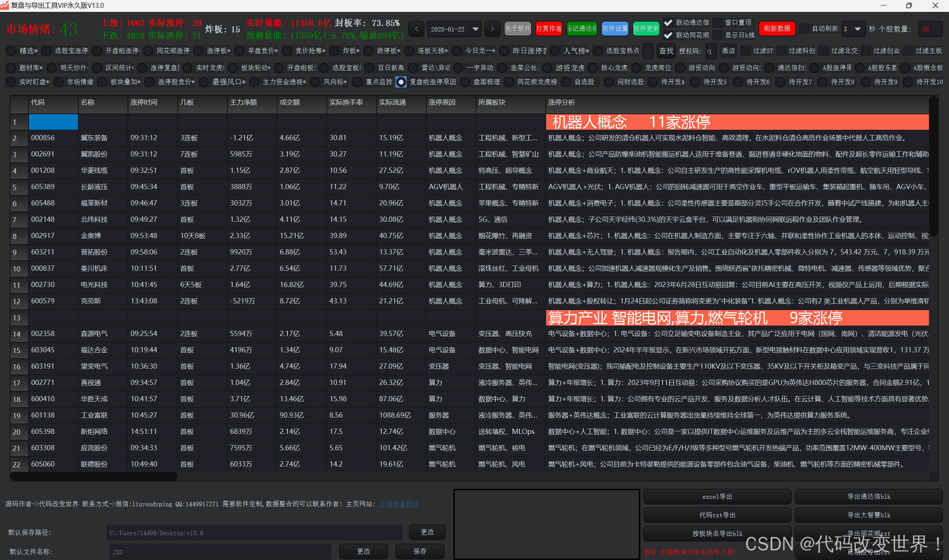Go to previous date with left arrow
Viewport: 949px width, 560px height.
(416, 29)
